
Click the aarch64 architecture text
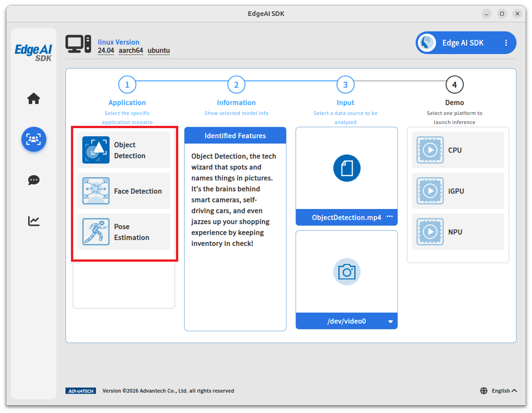click(x=130, y=50)
